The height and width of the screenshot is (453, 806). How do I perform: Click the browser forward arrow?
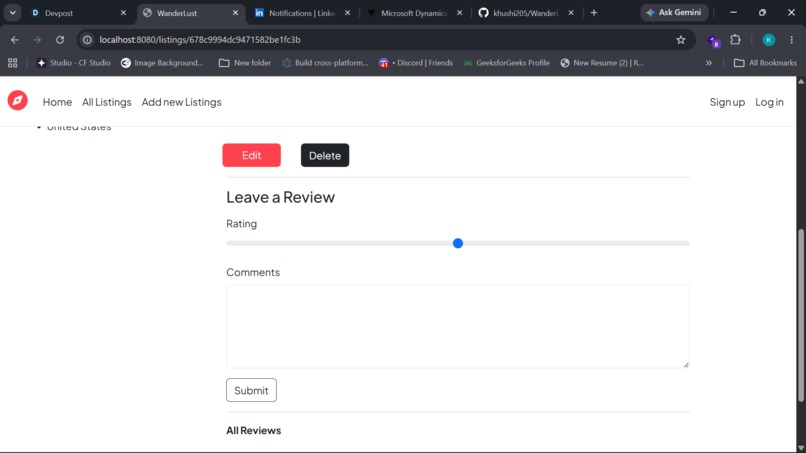[x=37, y=40]
